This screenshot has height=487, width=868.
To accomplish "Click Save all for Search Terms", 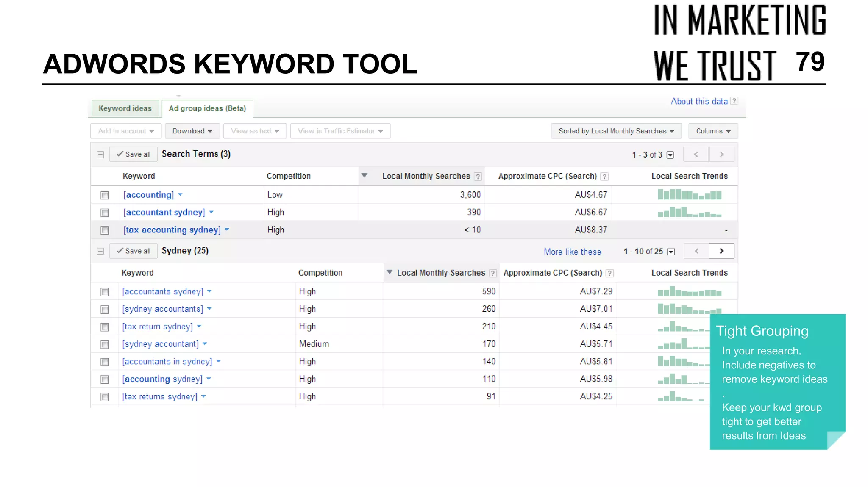I will [x=134, y=154].
